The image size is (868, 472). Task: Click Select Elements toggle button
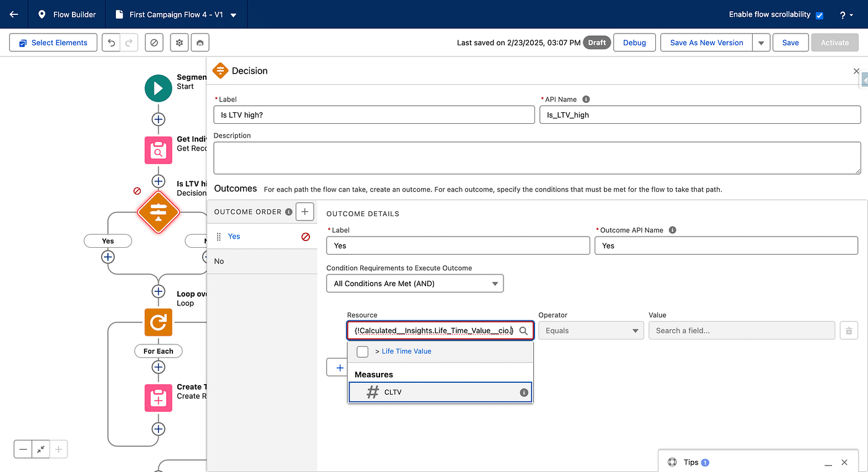click(53, 43)
